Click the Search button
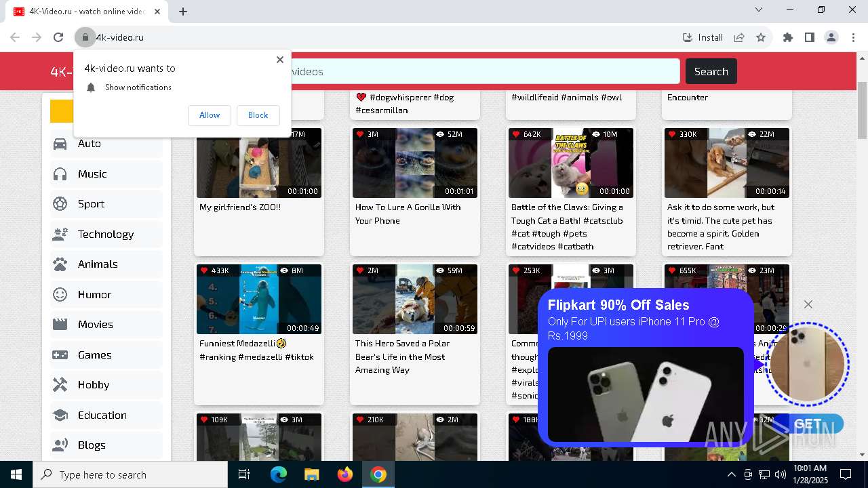Viewport: 868px width, 488px height. (x=711, y=71)
